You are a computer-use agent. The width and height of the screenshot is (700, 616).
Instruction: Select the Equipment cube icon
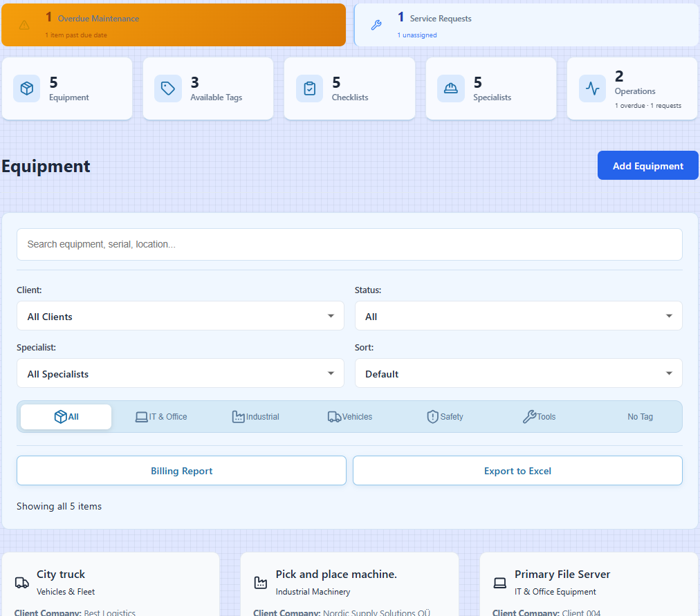26,88
